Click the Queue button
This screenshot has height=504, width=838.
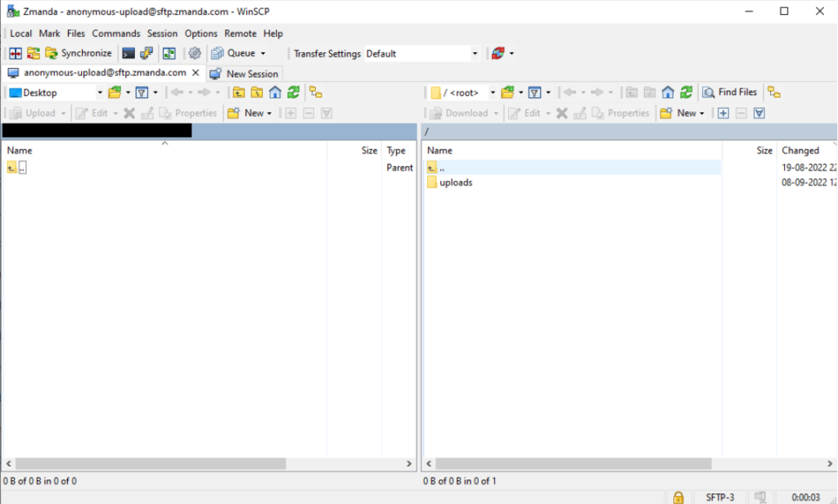(x=233, y=53)
